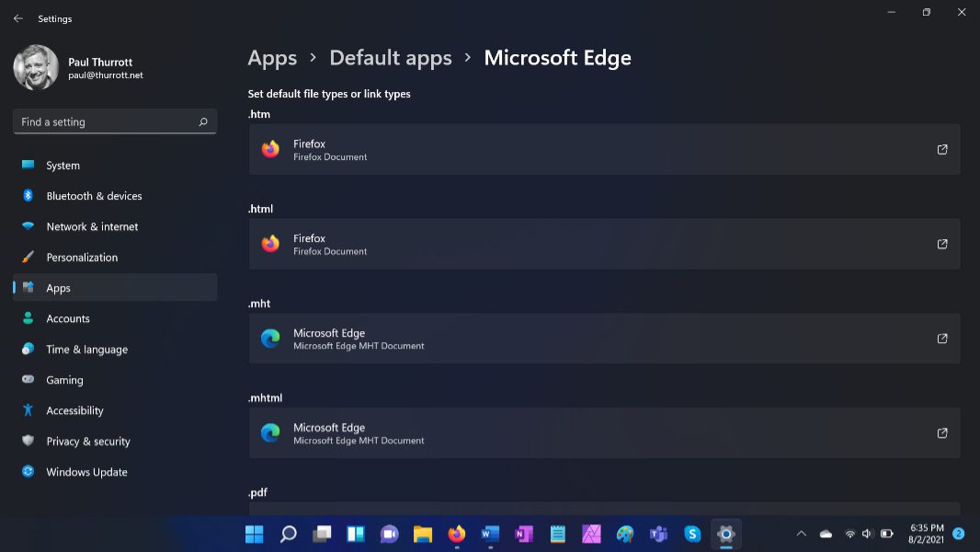Open Skype from the taskbar
Viewport: 980px width, 552px height.
tap(692, 534)
